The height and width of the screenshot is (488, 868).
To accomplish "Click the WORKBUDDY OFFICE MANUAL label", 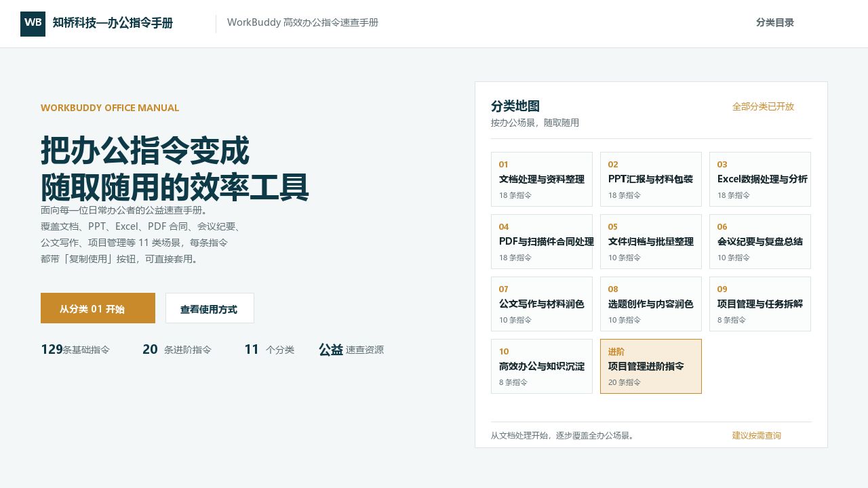I will click(110, 108).
